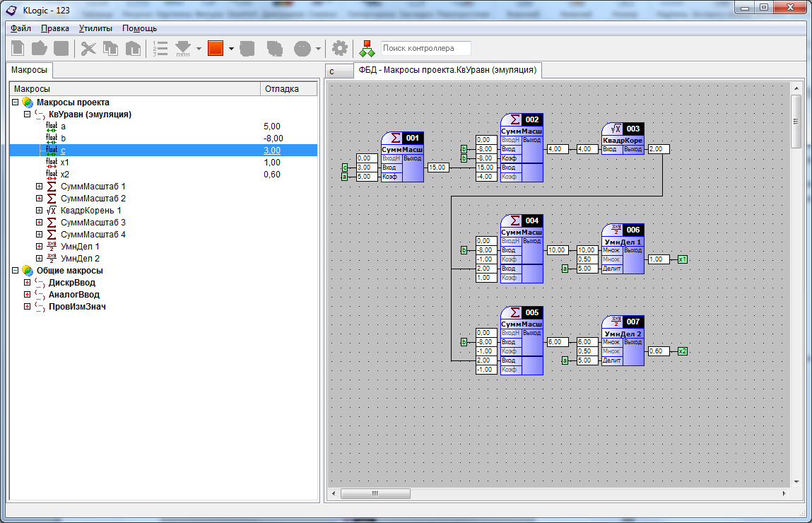Click the paste clipboard toolbar icon
Image resolution: width=812 pixels, height=523 pixels.
point(132,49)
